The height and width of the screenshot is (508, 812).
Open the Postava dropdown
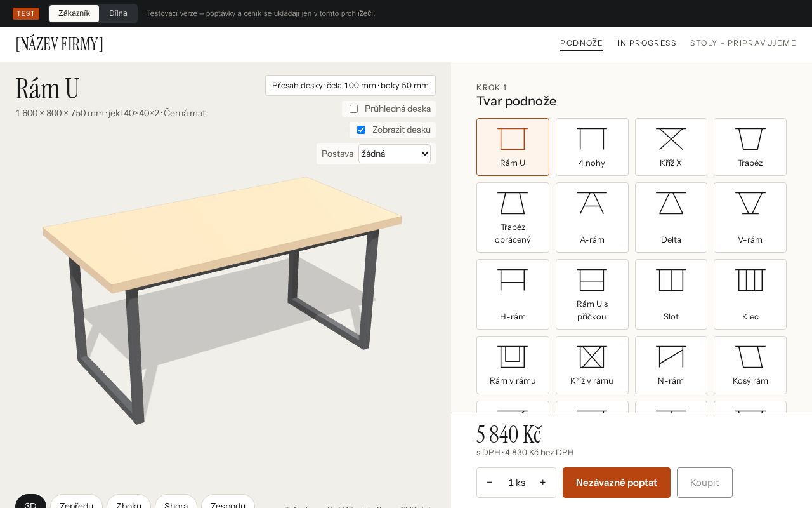tap(395, 154)
